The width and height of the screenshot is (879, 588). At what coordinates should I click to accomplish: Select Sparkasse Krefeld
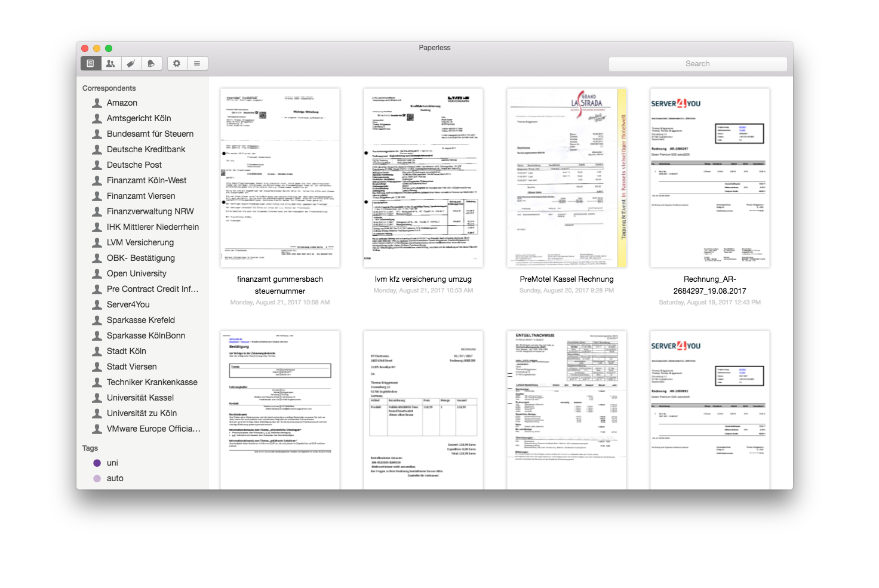pyautogui.click(x=142, y=320)
